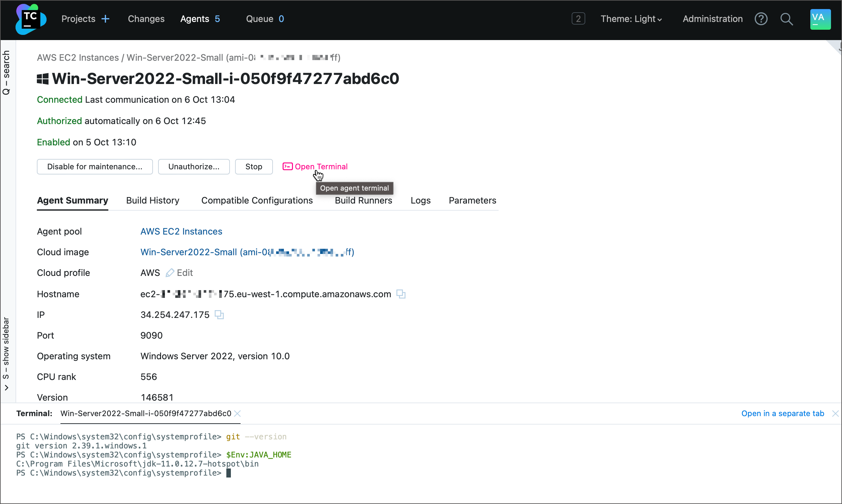Click the pink Open Terminal icon
Viewport: 842px width, 504px height.
[287, 166]
